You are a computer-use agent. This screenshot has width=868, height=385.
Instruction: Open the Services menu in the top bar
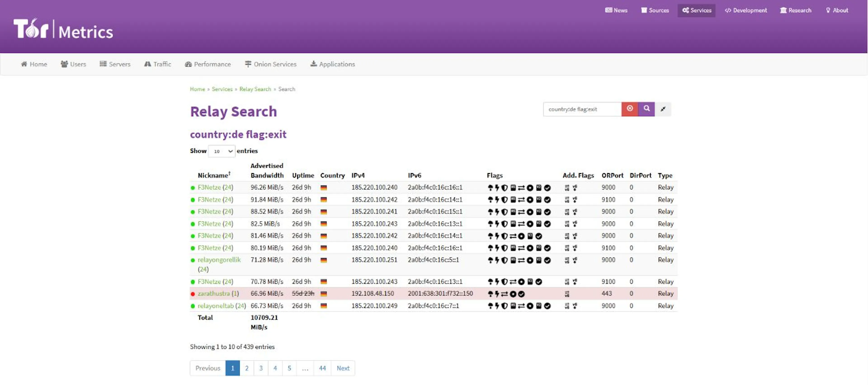(696, 10)
